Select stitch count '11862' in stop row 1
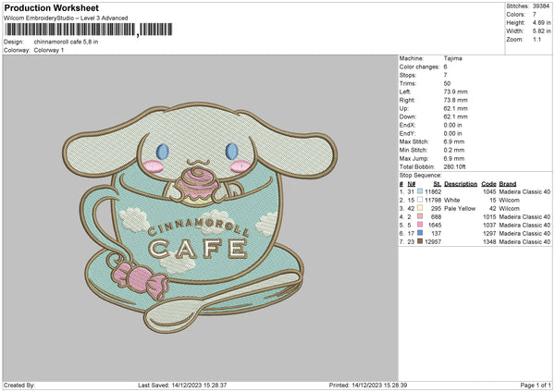Screen dimensions: 555x392 [433, 191]
